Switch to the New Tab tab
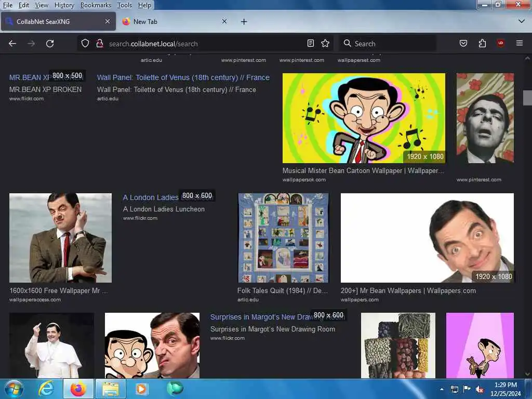 [174, 22]
